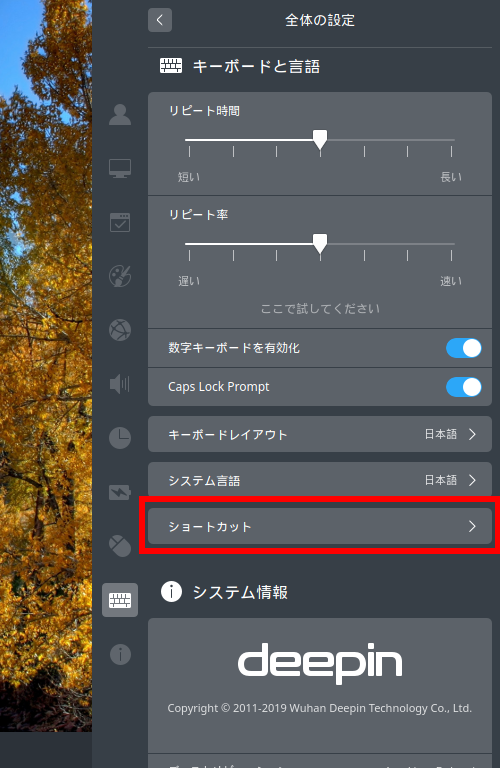Click the リピート率 slider handle

pos(320,243)
